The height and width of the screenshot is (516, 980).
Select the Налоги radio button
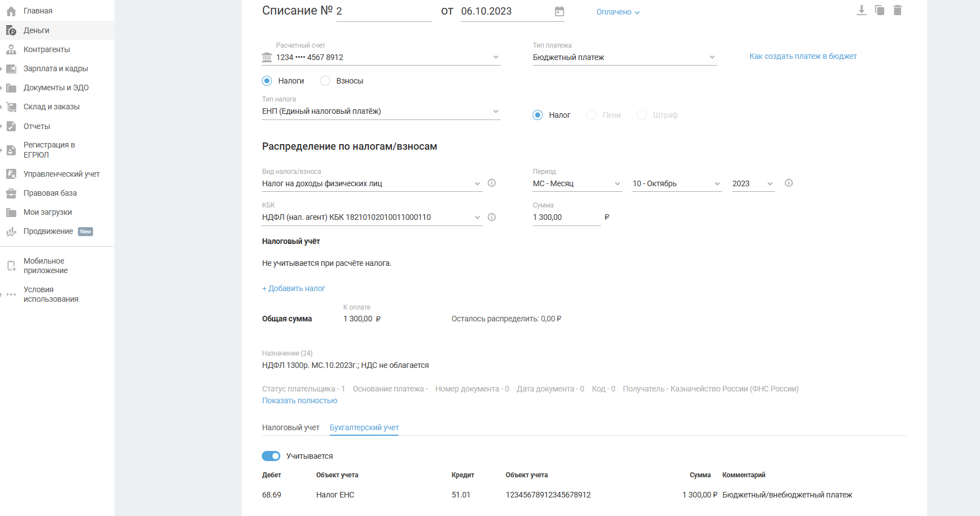(x=267, y=81)
